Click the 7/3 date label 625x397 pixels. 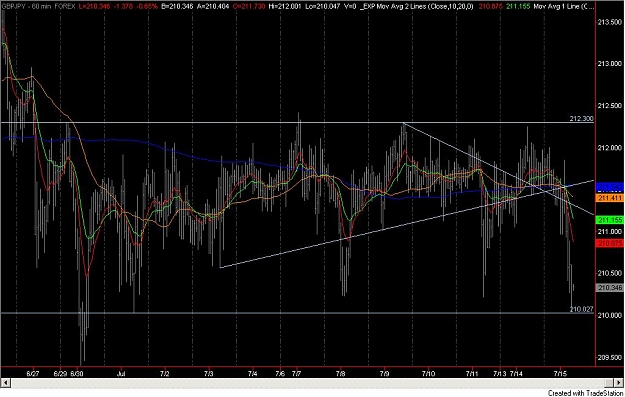[x=208, y=373]
